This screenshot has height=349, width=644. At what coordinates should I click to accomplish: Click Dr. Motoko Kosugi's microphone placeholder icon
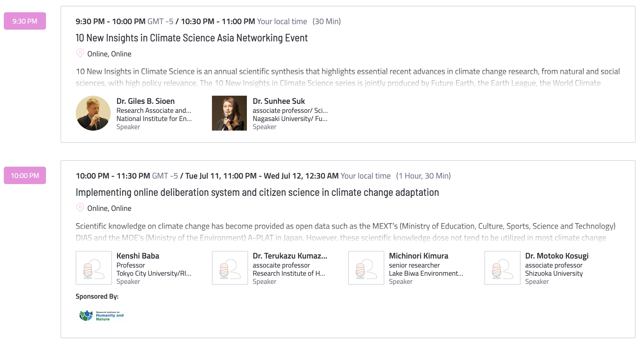coord(503,268)
